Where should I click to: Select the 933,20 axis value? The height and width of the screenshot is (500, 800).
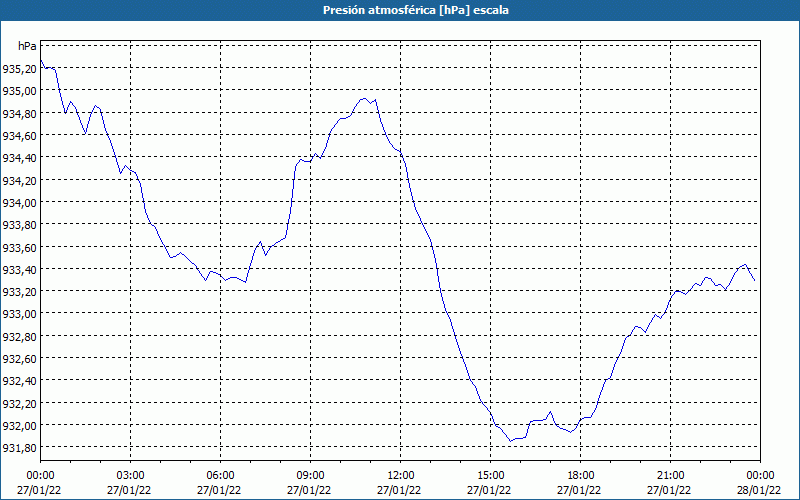click(x=19, y=291)
